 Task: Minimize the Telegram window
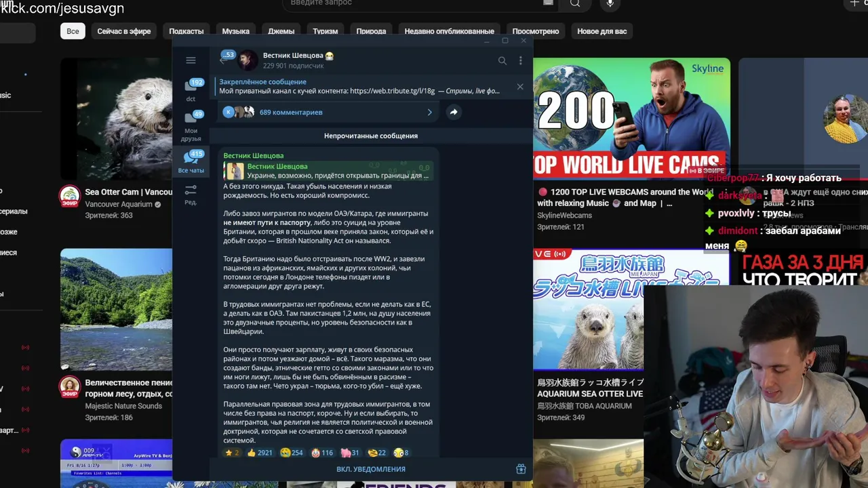pyautogui.click(x=486, y=41)
